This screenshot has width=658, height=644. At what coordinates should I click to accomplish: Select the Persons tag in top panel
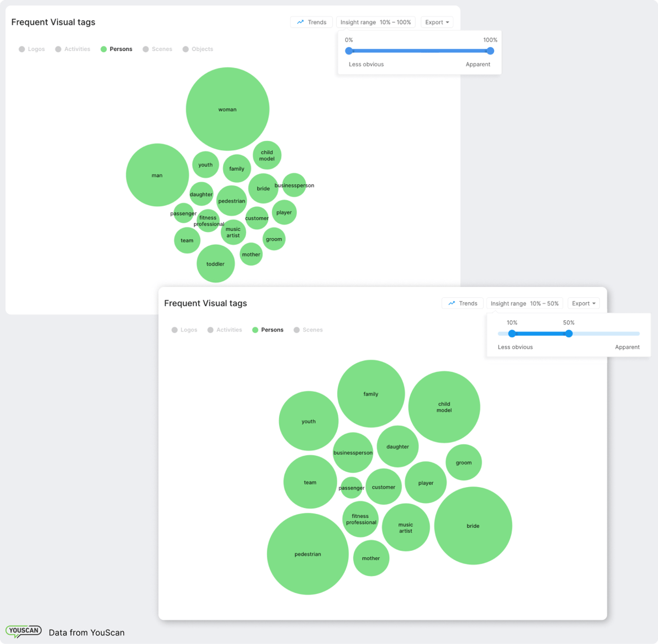(x=117, y=49)
